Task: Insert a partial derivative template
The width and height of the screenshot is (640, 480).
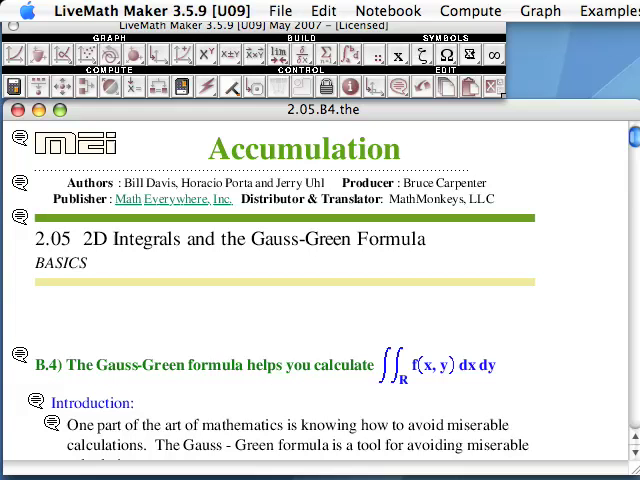Action: tap(302, 54)
